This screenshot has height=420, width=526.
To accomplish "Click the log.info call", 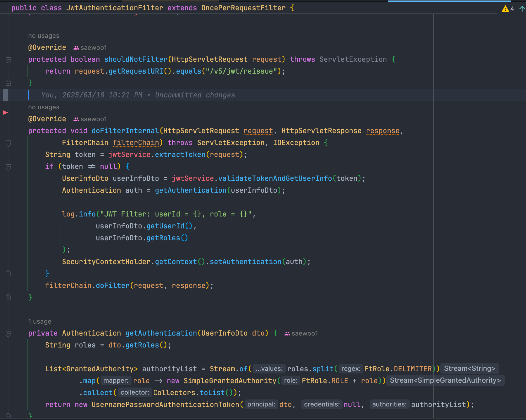I will [x=79, y=214].
